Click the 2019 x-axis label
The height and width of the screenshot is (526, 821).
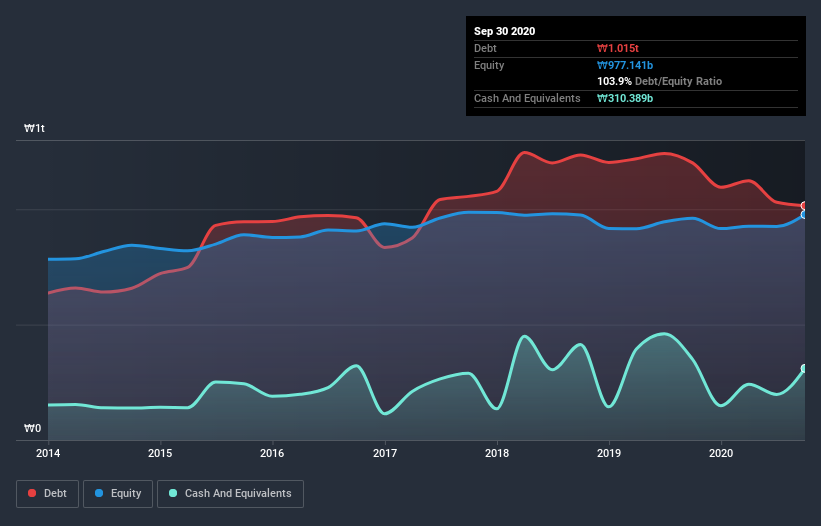click(x=609, y=453)
